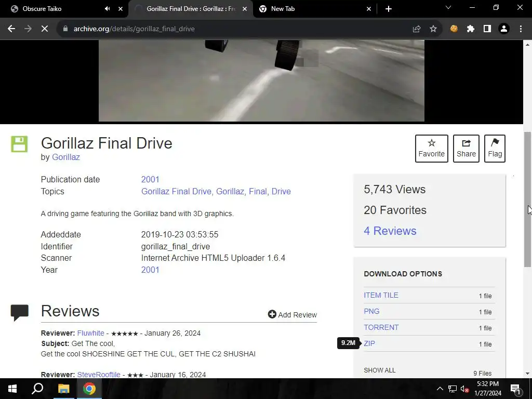The image size is (532, 399).
Task: Open the Drive topic link
Action: (x=281, y=191)
